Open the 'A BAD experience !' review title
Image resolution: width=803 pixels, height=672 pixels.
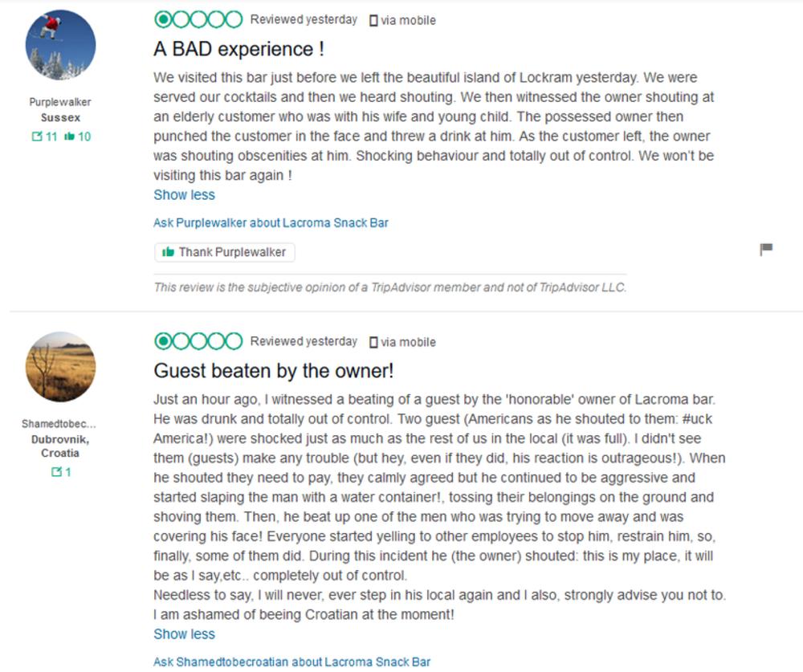(x=238, y=49)
